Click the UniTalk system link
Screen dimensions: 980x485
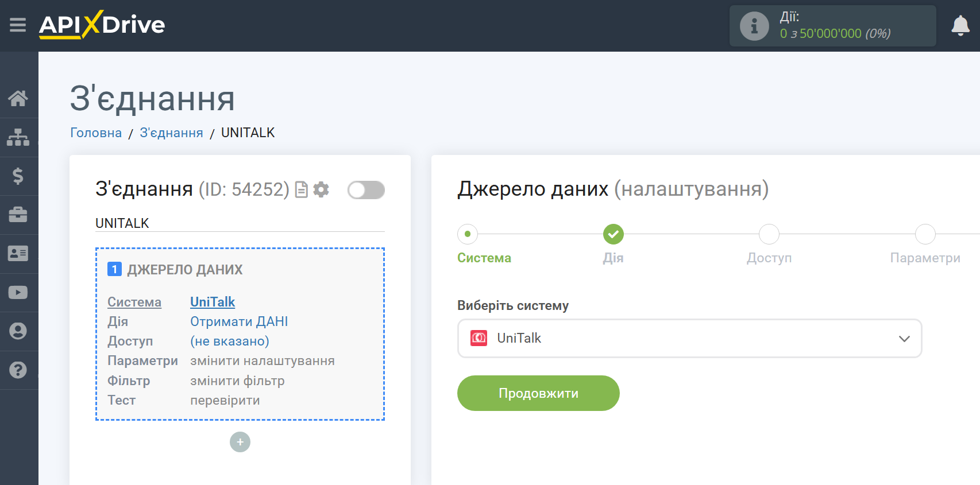[x=213, y=302]
